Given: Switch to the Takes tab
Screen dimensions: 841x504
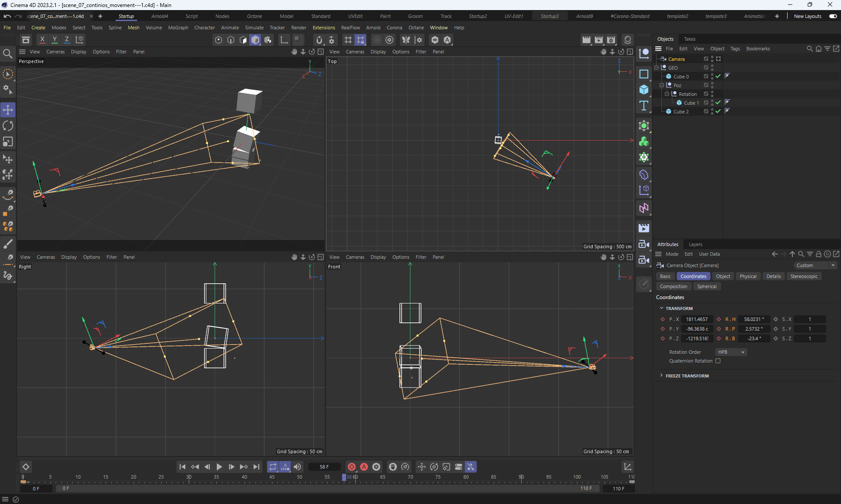Looking at the screenshot, I should [x=689, y=39].
